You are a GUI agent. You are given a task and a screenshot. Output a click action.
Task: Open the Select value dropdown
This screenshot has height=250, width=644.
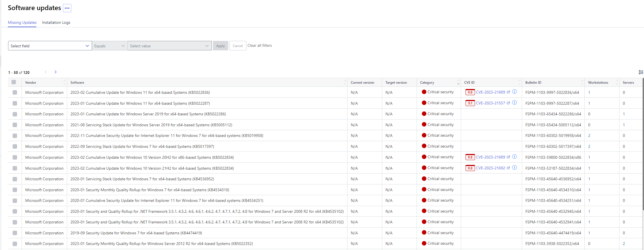[x=170, y=46]
